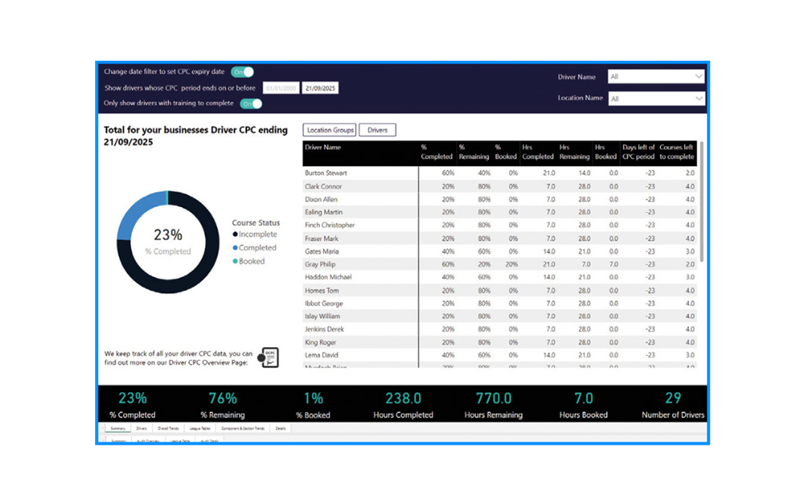
Task: Select the Gray Philip row
Action: coord(500,264)
